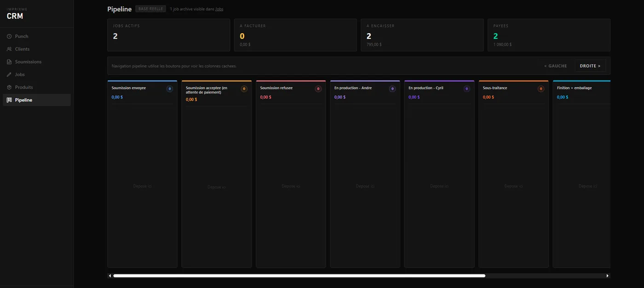Click the < GAUCHE navigation button
This screenshot has height=288, width=644.
pos(556,66)
